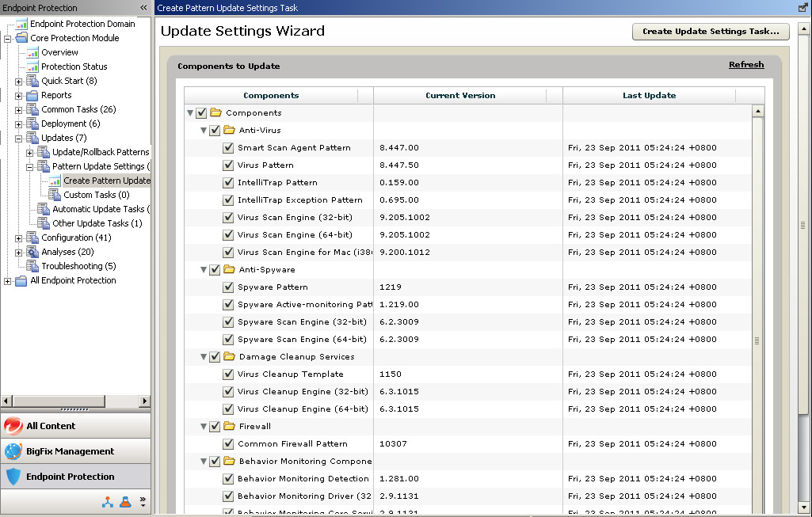Viewport: 812px width, 517px height.
Task: Expand the Configuration (41) node
Action: pos(19,238)
